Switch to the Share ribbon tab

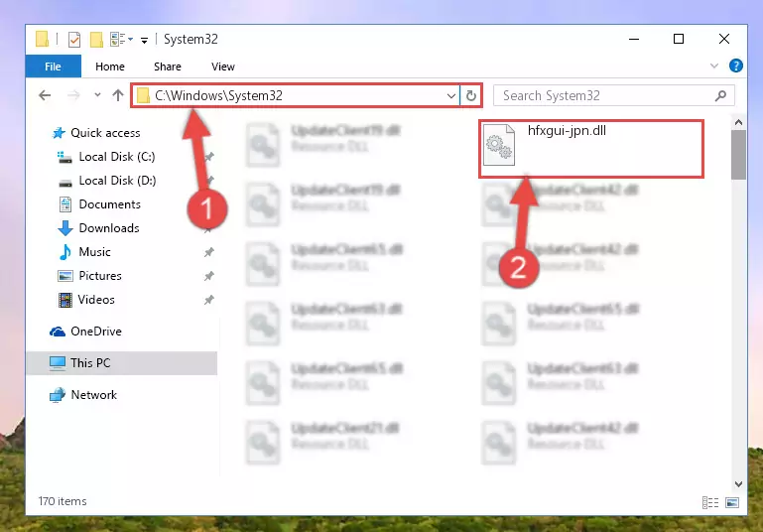coord(168,66)
